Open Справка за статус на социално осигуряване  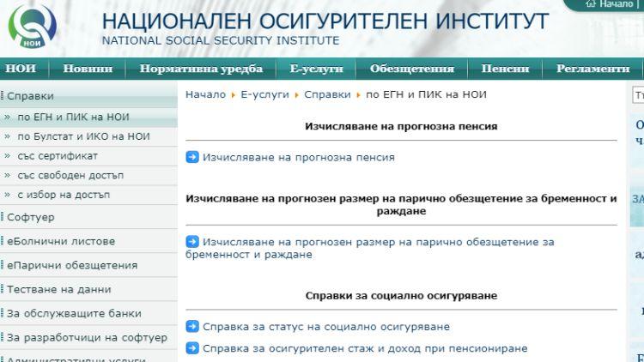pos(326,327)
